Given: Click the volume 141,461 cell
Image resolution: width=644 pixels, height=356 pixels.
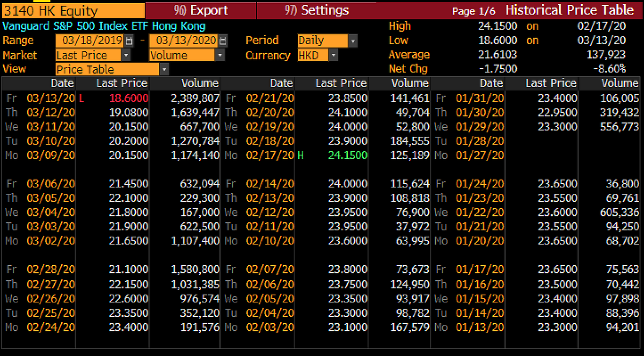Looking at the screenshot, I should click(x=411, y=98).
